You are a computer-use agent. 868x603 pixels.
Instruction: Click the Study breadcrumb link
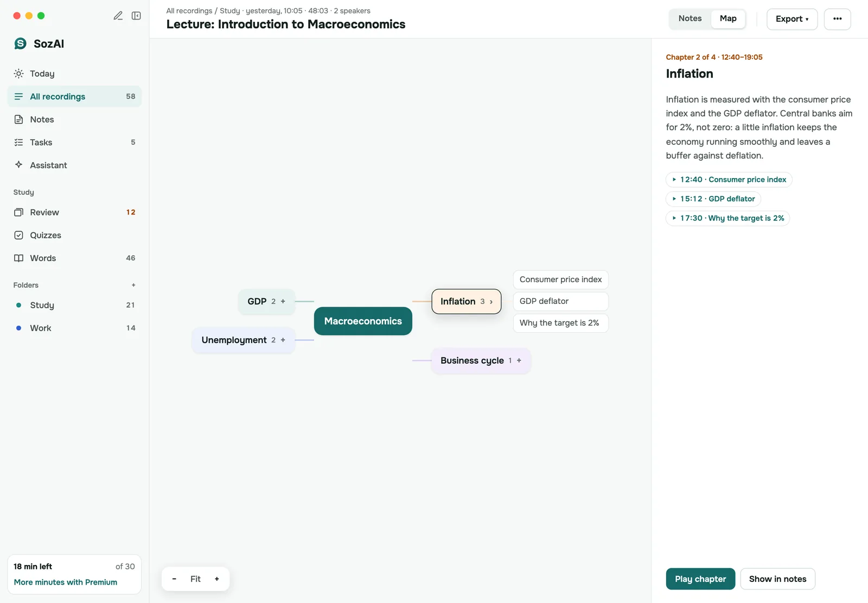point(229,11)
